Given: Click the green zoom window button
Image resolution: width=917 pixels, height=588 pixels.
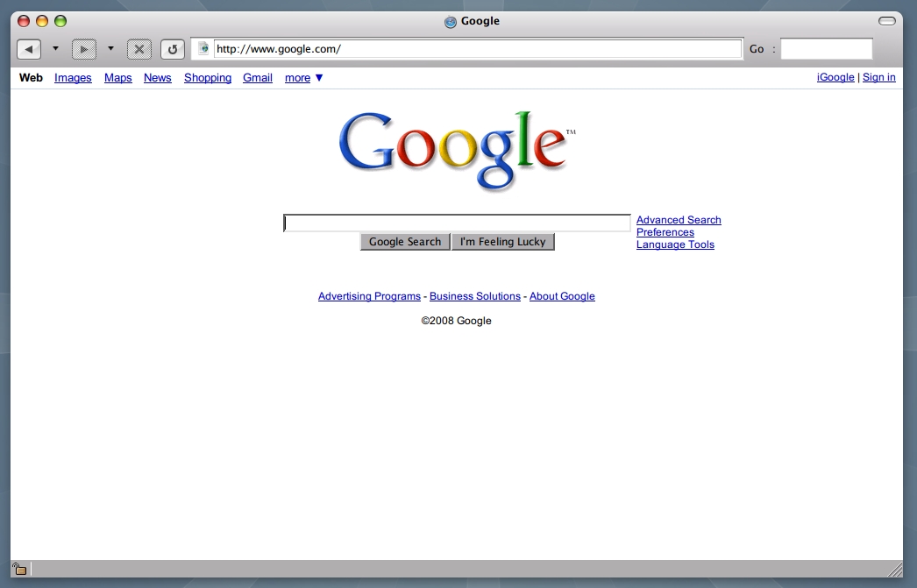Looking at the screenshot, I should (60, 21).
